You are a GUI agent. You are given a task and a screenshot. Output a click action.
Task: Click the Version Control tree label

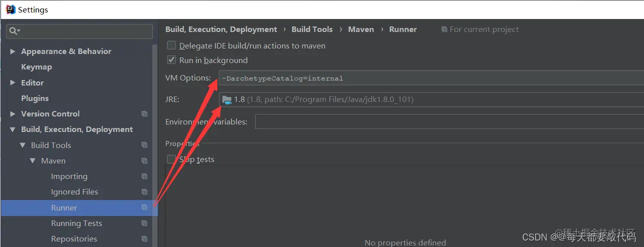click(50, 114)
